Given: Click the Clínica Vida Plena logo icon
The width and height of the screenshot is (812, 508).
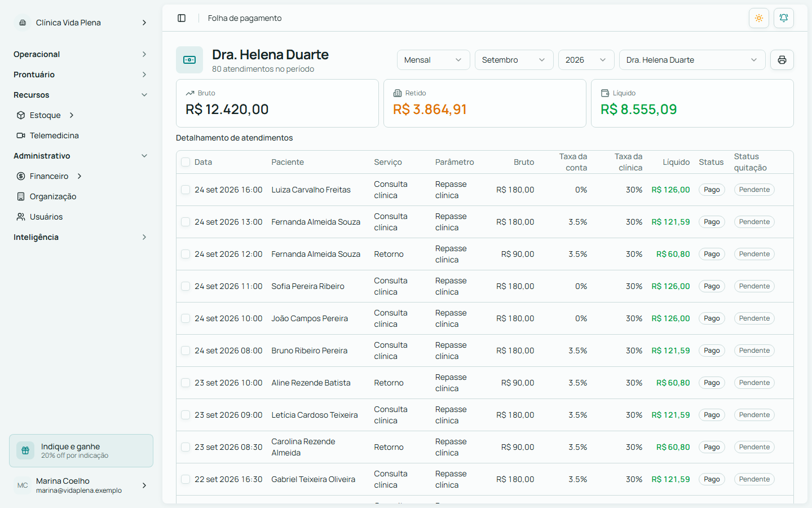Looking at the screenshot, I should (23, 23).
